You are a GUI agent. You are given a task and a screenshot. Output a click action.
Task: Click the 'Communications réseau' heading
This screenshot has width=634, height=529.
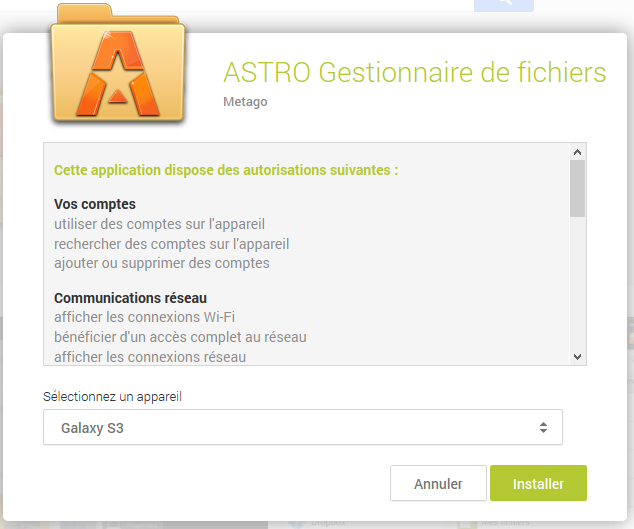pyautogui.click(x=130, y=298)
